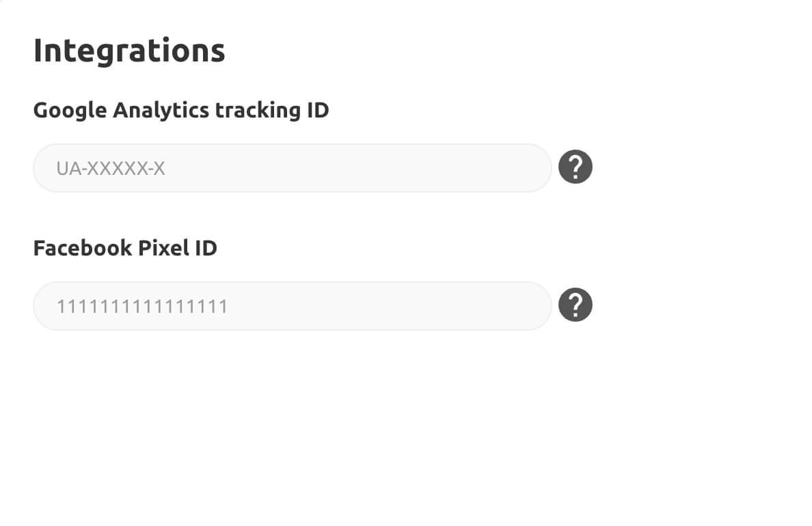
Task: Click the Integrations section title text
Action: pos(129,51)
